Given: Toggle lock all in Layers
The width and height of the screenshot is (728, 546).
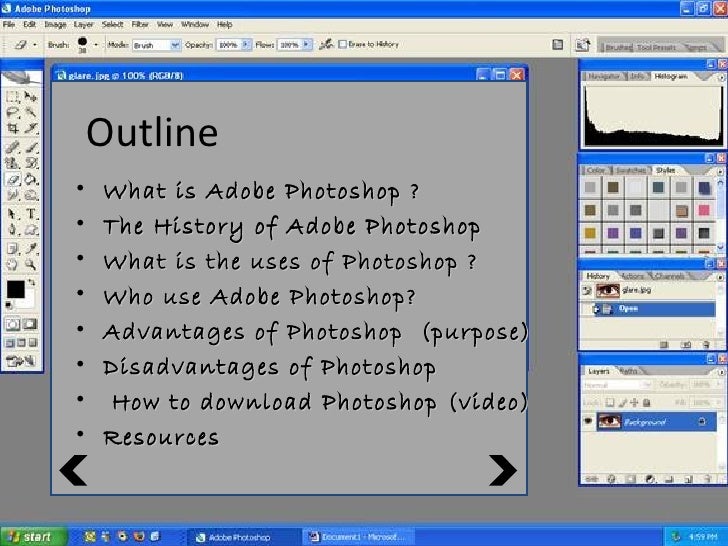Looking at the screenshot, I should (646, 402).
